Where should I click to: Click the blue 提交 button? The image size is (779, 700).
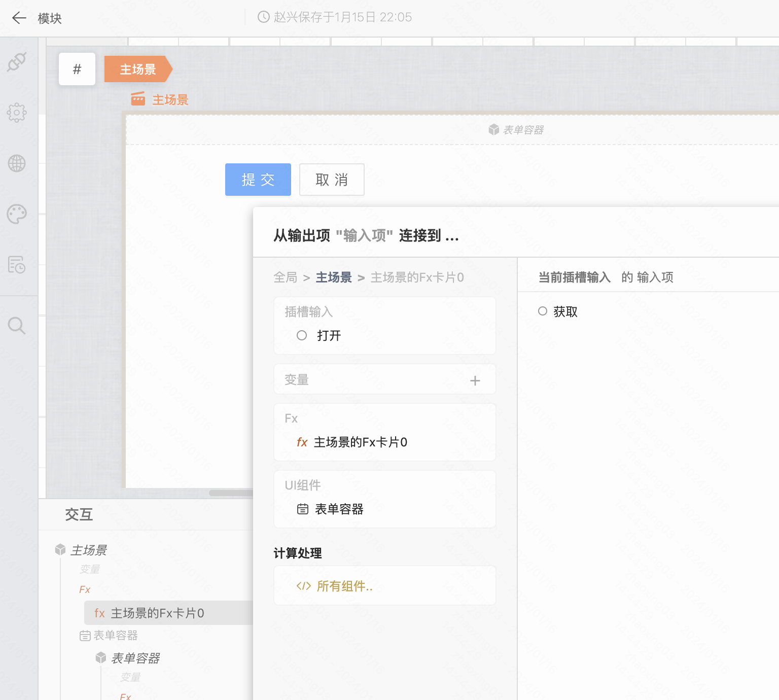[258, 180]
